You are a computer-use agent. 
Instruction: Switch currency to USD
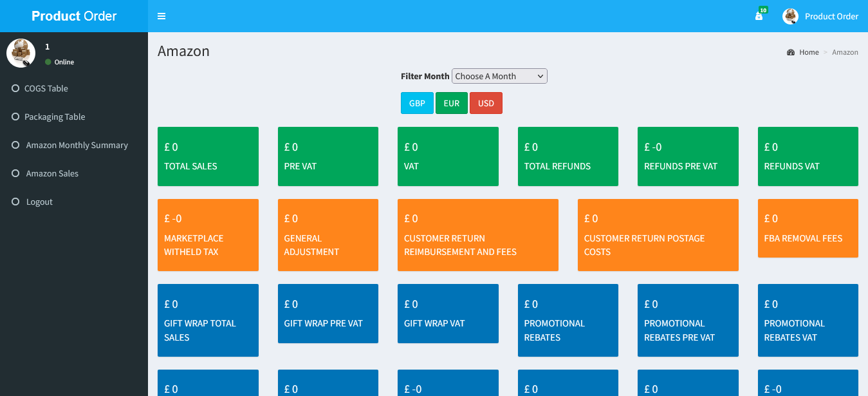486,103
